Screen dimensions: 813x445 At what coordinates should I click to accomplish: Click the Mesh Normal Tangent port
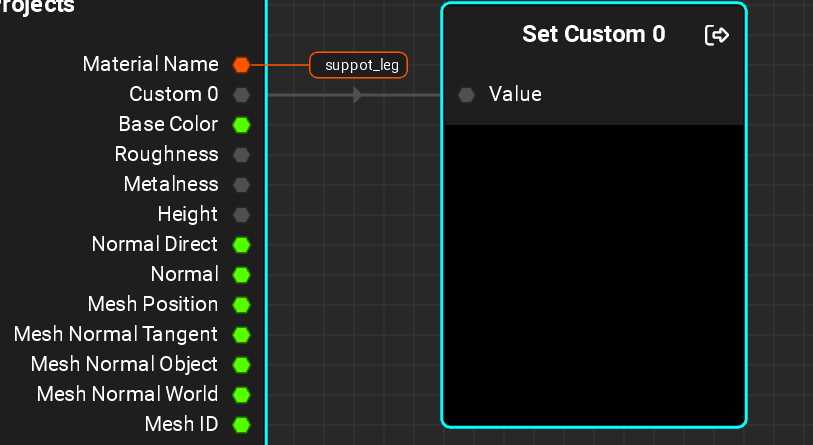[241, 335]
